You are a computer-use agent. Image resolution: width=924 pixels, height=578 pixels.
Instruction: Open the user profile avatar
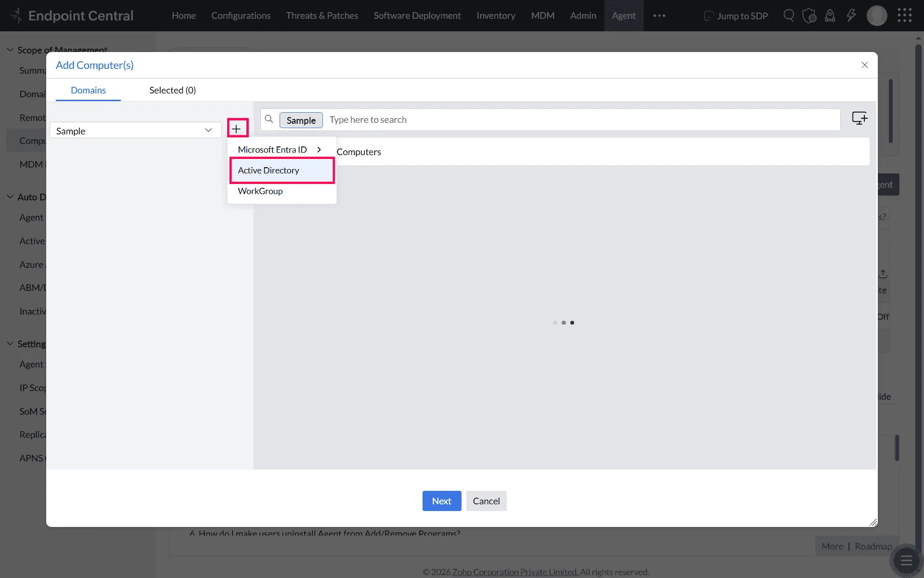[x=877, y=15]
